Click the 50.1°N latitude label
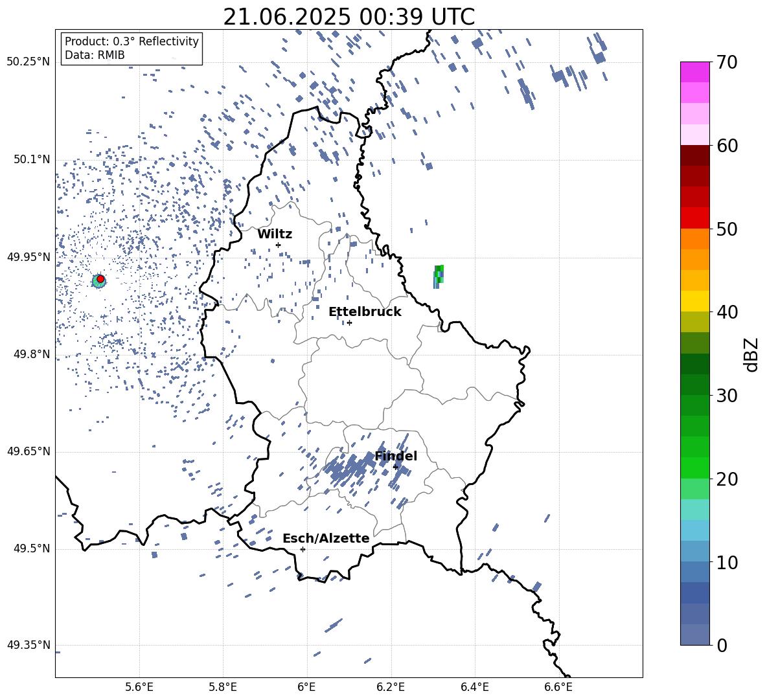Screen dimensions: 767x700 click(31, 159)
